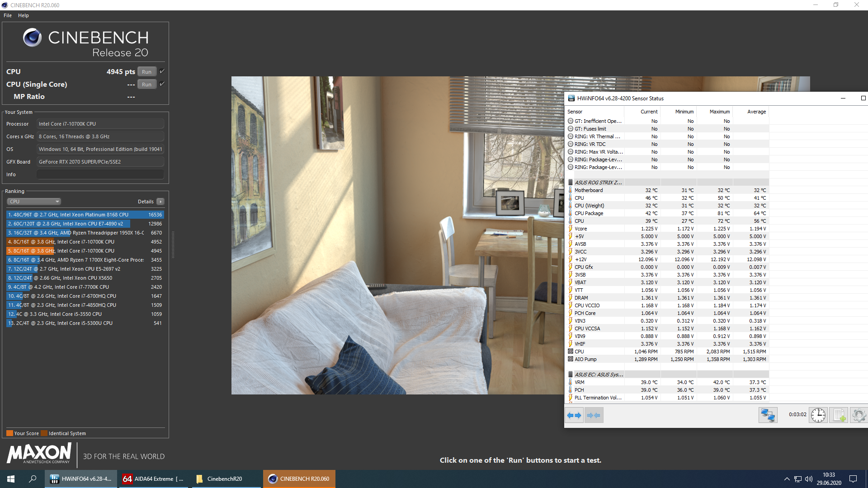Select the PLL Termination Voltage row

pos(667,398)
